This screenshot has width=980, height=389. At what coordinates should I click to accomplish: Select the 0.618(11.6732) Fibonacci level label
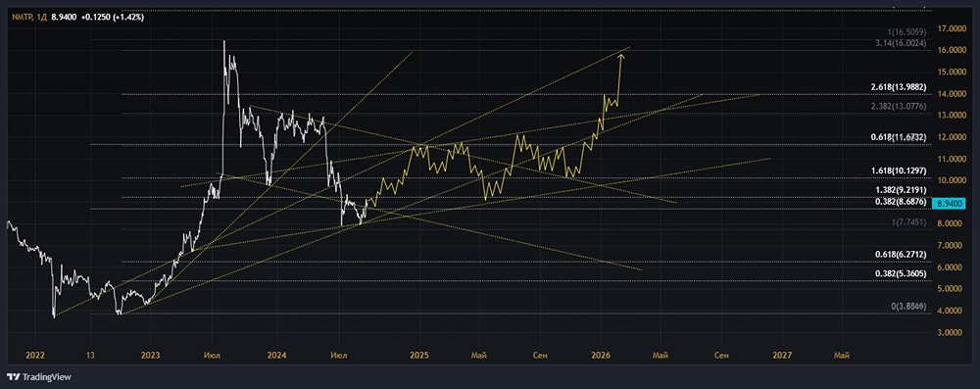tap(898, 137)
